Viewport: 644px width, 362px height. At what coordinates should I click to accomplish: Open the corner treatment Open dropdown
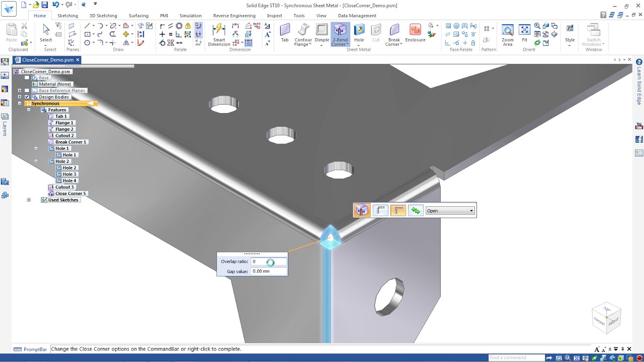[450, 211]
